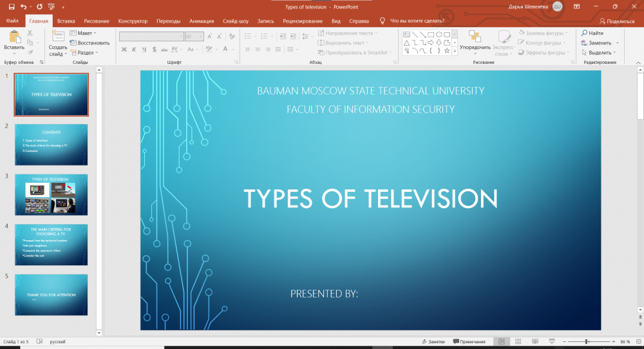Toggle Примечания comments pane in status bar

[469, 341]
